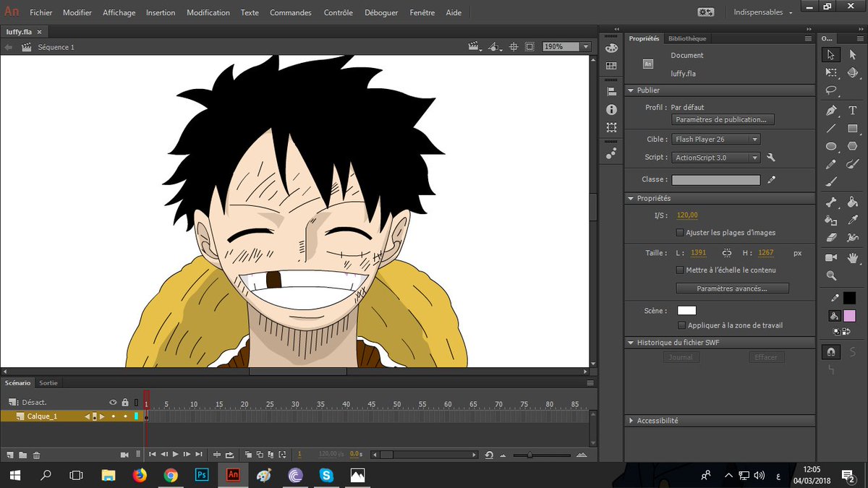Image resolution: width=868 pixels, height=488 pixels.
Task: Open the Script ActionScript 3.0 dropdown
Action: coord(716,158)
